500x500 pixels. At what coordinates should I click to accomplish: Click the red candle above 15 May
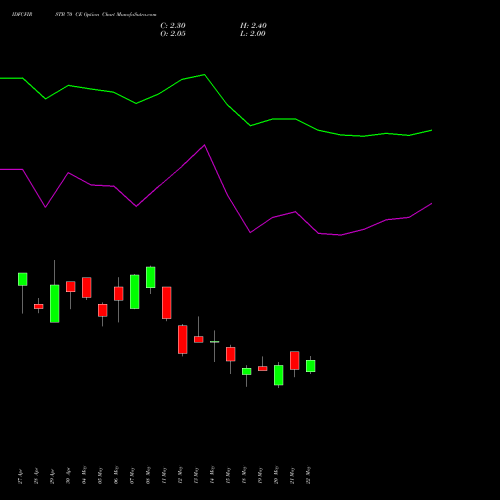[231, 354]
